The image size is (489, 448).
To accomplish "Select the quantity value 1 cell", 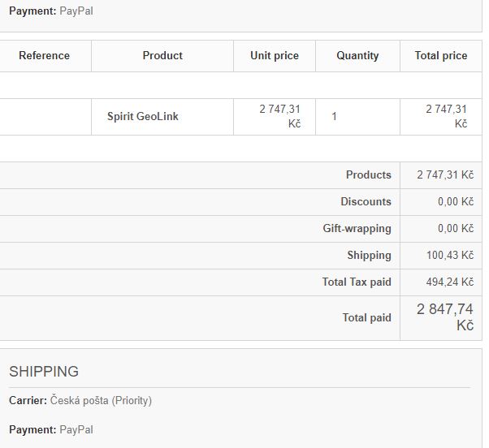I will pos(335,117).
